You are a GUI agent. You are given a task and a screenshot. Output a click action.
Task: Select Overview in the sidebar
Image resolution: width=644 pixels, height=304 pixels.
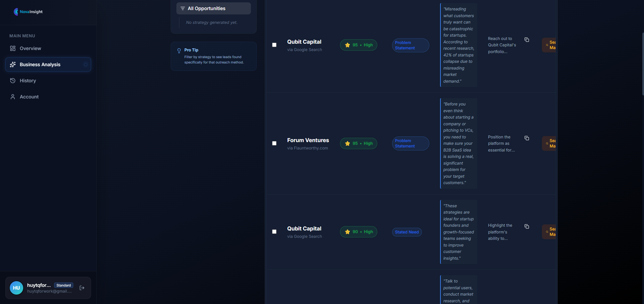(x=30, y=48)
